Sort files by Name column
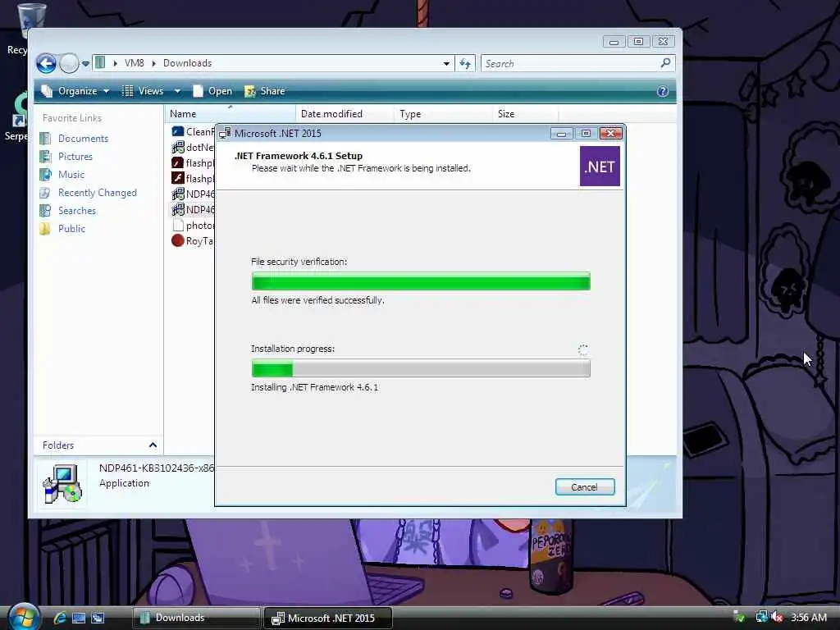840x630 pixels. click(x=230, y=113)
